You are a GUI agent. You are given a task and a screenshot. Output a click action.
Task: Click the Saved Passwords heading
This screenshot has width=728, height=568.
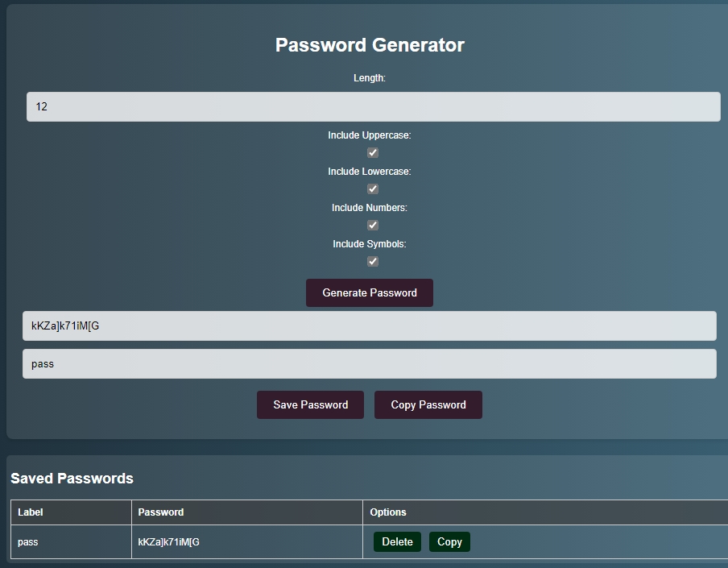pyautogui.click(x=72, y=479)
